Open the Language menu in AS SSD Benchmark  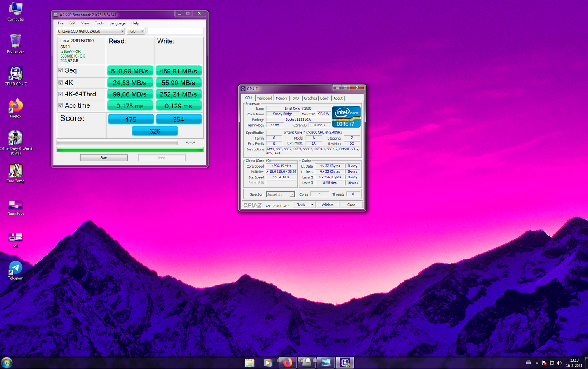tap(117, 23)
